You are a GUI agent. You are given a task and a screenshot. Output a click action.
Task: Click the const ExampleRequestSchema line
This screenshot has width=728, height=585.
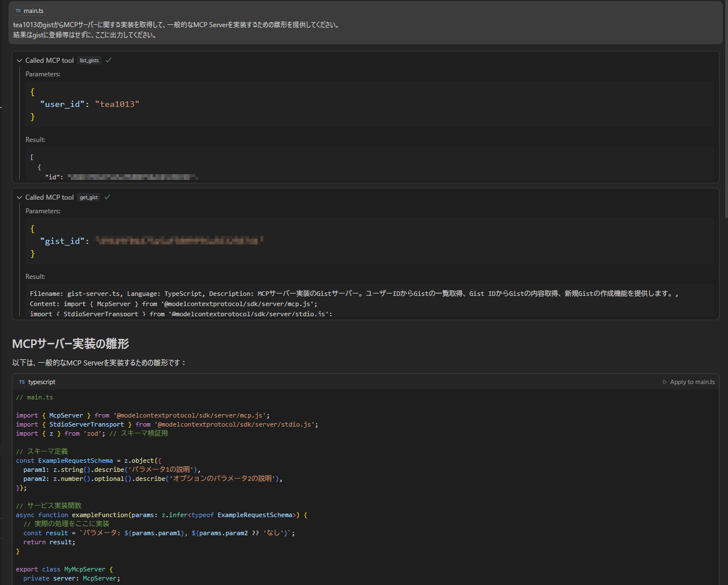point(89,461)
